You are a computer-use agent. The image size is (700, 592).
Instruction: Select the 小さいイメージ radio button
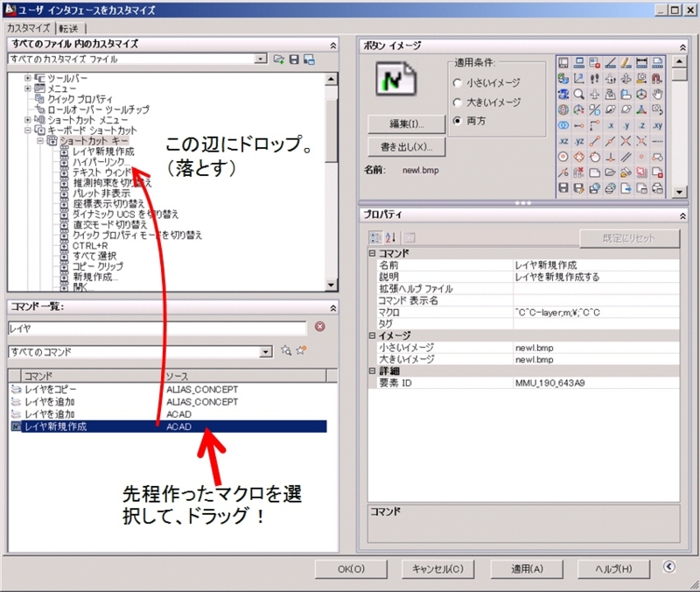[457, 83]
